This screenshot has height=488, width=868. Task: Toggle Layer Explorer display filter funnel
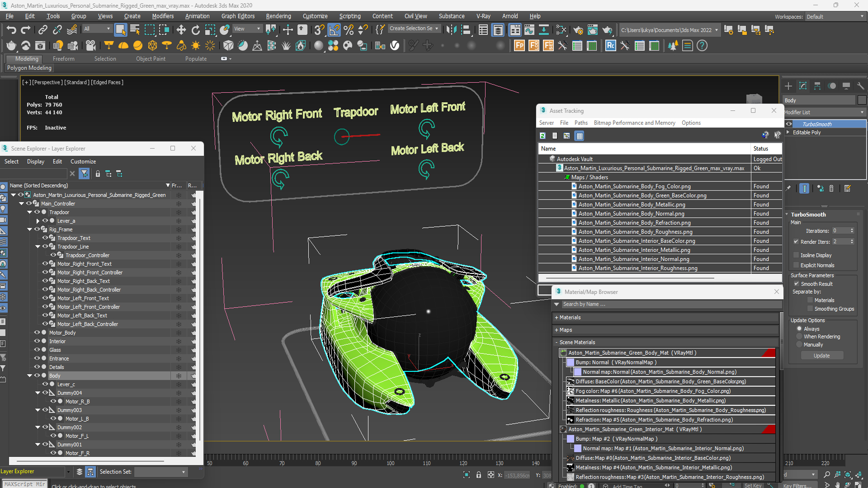click(x=84, y=174)
